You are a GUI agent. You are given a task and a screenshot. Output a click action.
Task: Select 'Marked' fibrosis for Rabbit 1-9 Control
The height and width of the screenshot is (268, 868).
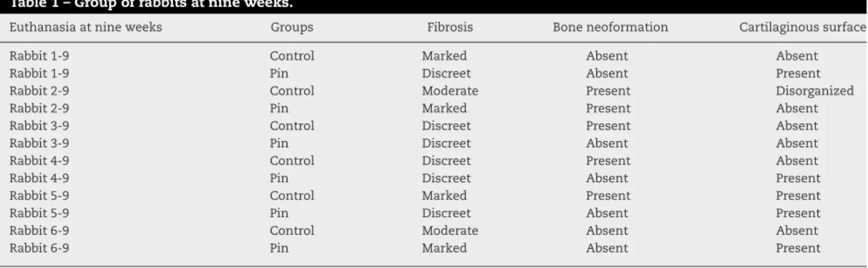point(444,56)
